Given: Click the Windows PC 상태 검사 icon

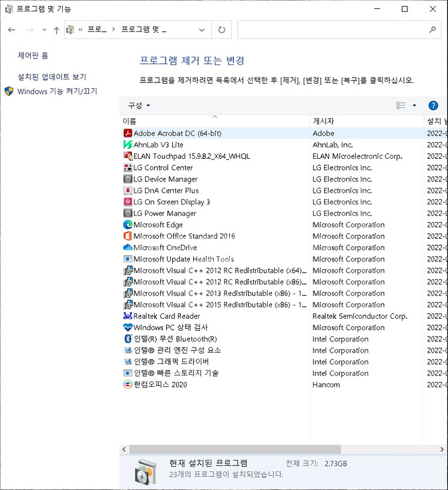Looking at the screenshot, I should point(128,328).
